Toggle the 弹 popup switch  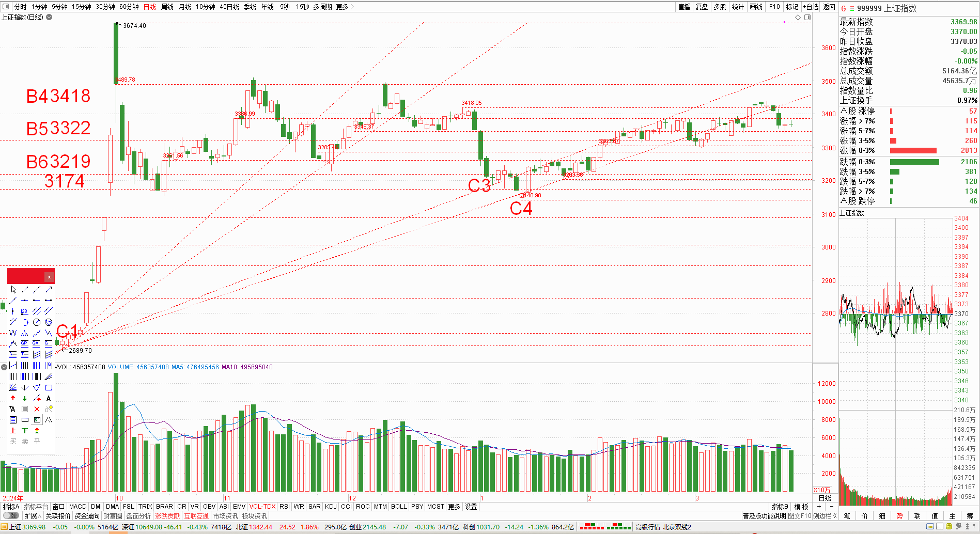tap(11, 515)
